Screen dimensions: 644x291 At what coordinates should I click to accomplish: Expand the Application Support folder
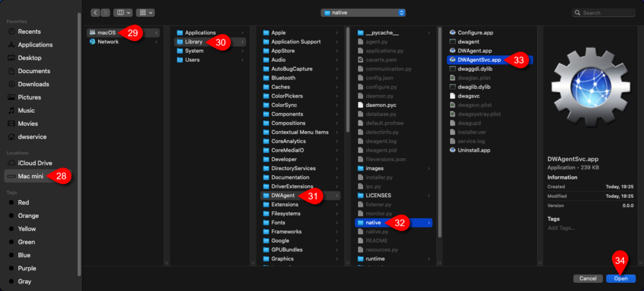pos(301,42)
